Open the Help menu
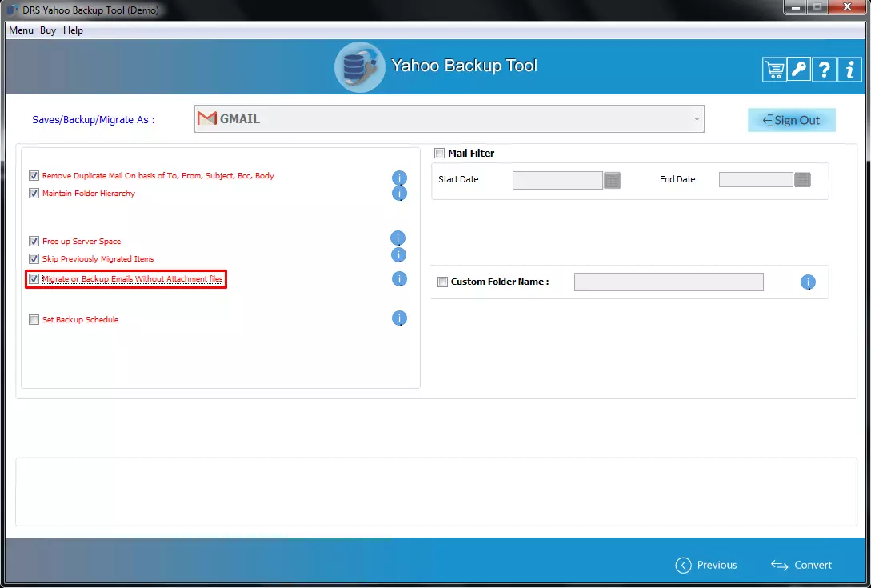871x588 pixels. tap(73, 30)
